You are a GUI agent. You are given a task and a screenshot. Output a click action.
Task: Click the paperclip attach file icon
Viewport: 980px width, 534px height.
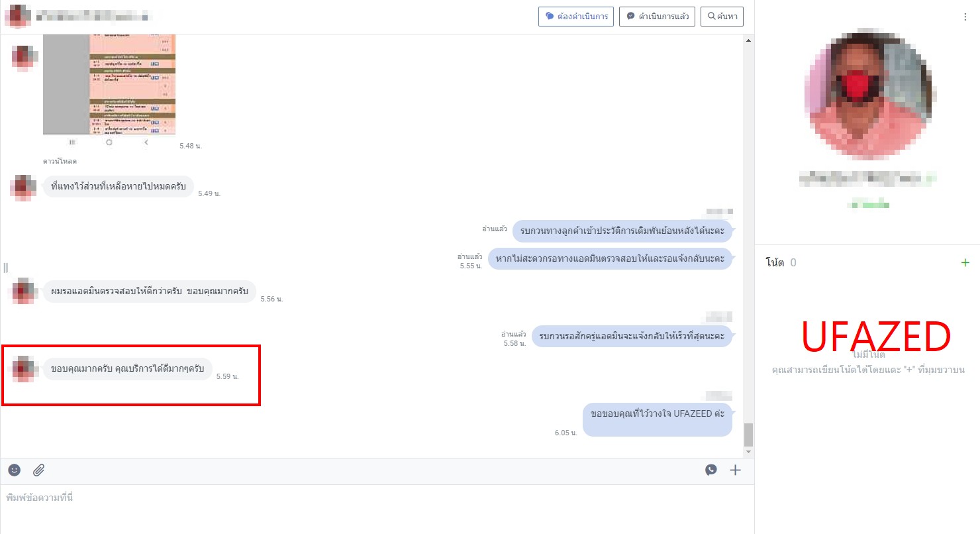coord(39,470)
